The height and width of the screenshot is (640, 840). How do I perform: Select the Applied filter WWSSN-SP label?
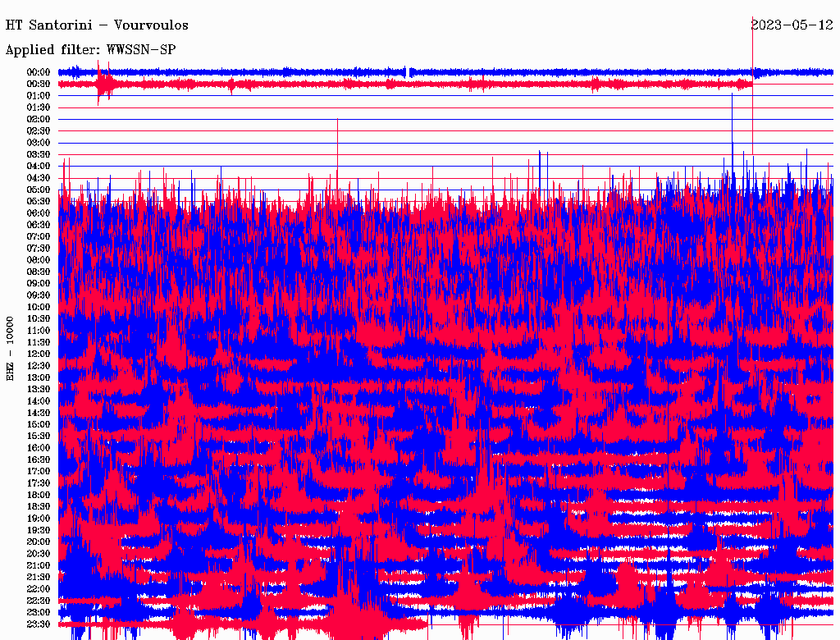pos(90,49)
